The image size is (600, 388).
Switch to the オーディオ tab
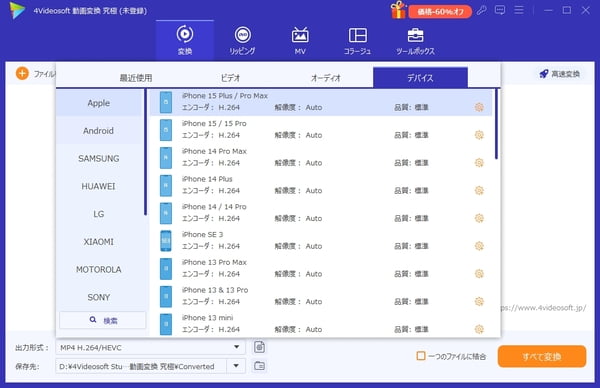325,78
